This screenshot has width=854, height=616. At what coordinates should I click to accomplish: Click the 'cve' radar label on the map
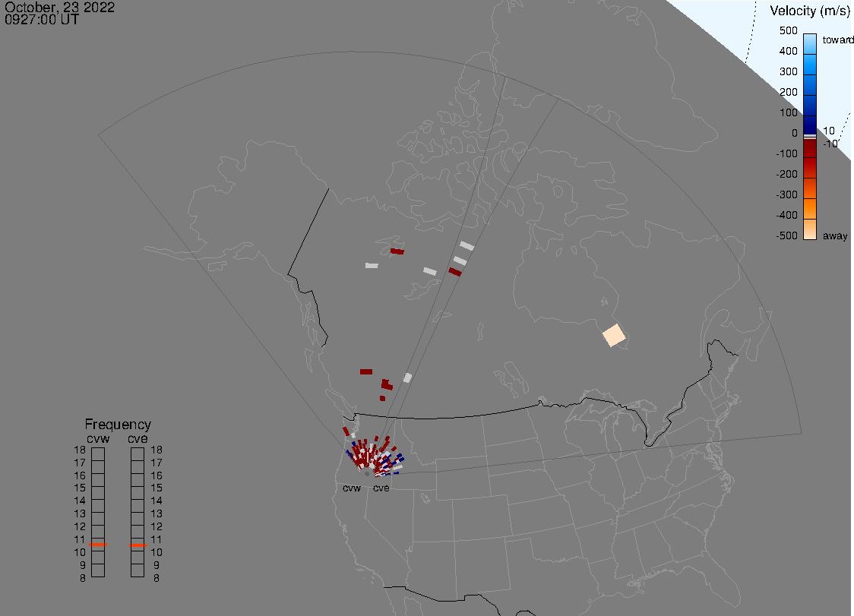click(x=381, y=488)
